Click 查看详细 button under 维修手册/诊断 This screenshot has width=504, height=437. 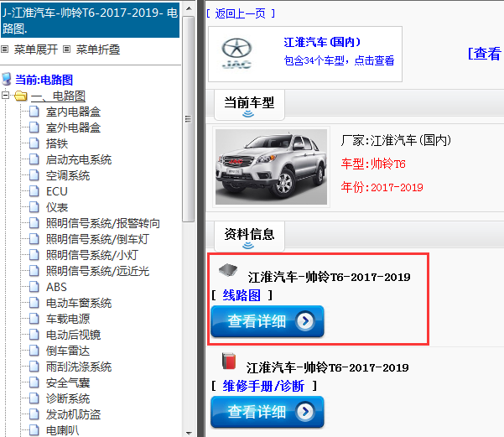(x=268, y=412)
